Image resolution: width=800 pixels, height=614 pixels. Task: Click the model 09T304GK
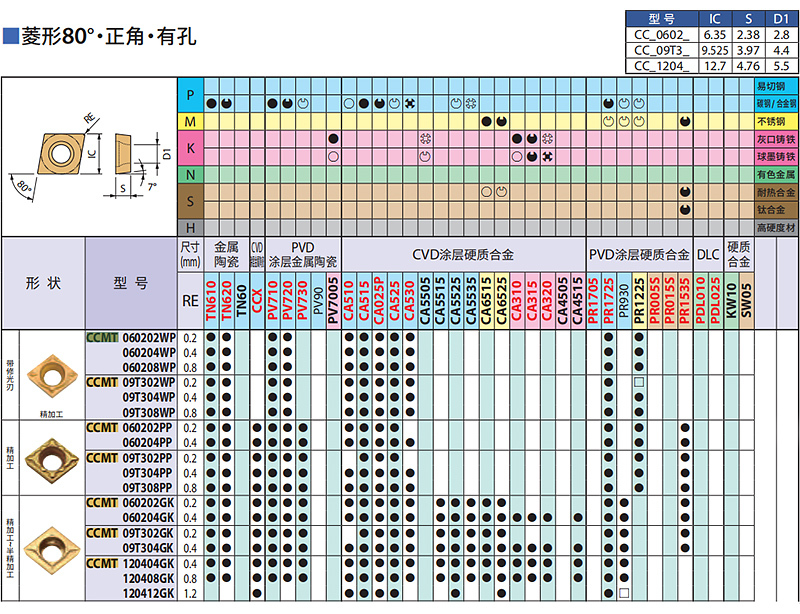(148, 548)
